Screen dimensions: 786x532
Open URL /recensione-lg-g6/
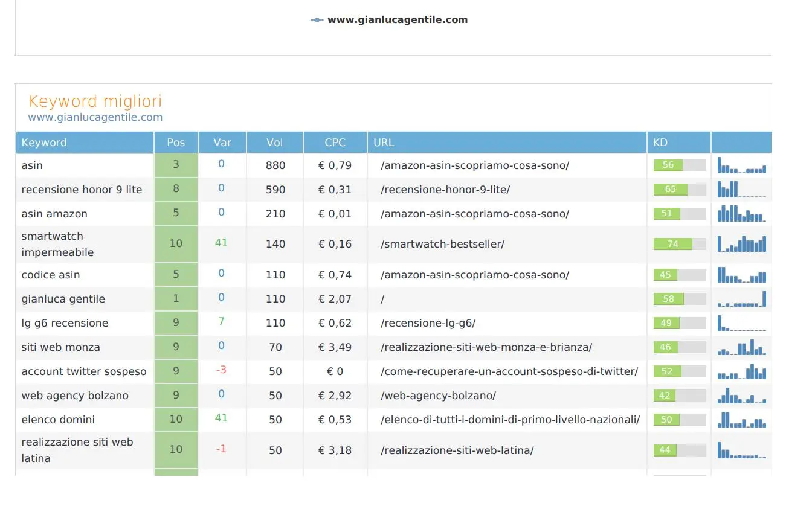point(428,323)
